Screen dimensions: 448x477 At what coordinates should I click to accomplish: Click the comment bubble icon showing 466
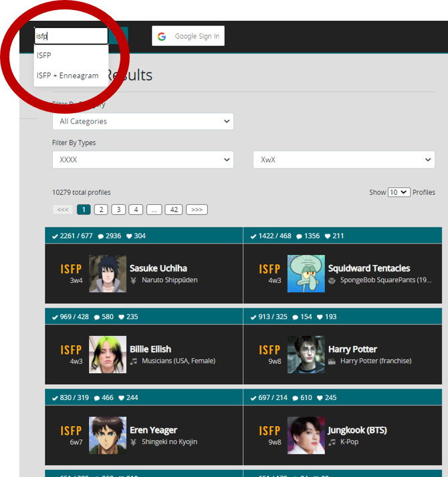coord(97,398)
